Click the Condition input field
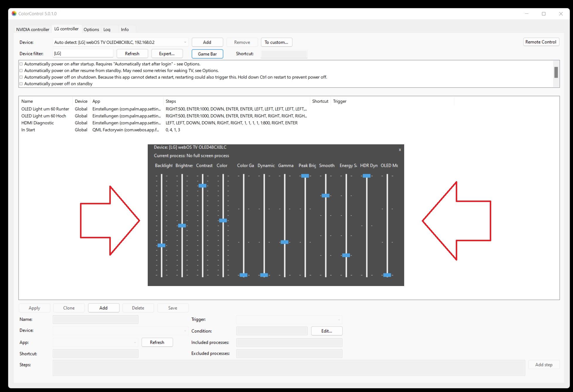 (x=272, y=331)
